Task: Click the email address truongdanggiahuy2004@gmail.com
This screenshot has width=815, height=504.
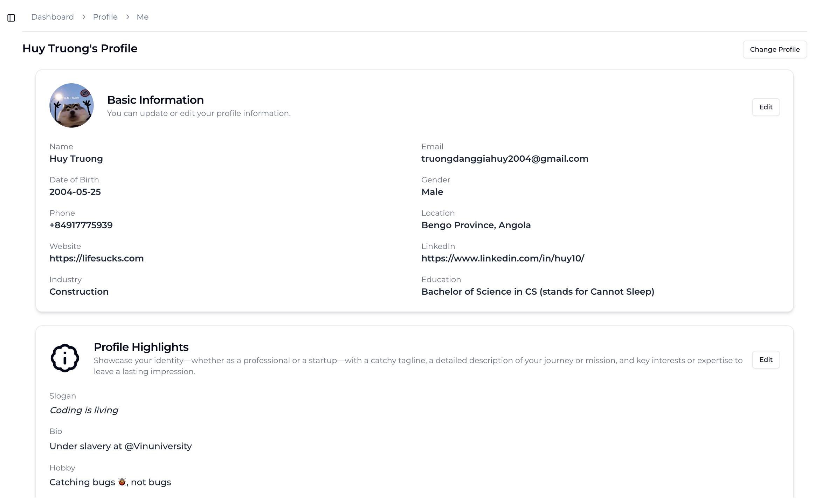Action: (x=505, y=159)
